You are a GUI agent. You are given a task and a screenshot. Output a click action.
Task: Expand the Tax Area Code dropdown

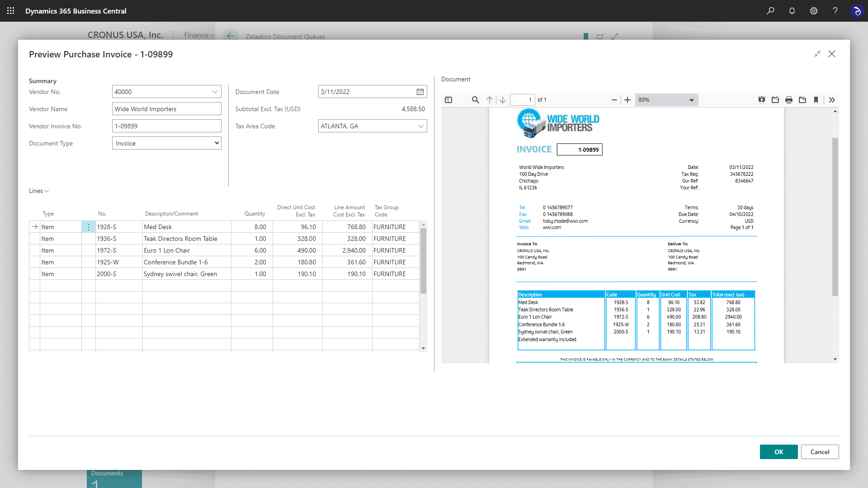pos(421,126)
